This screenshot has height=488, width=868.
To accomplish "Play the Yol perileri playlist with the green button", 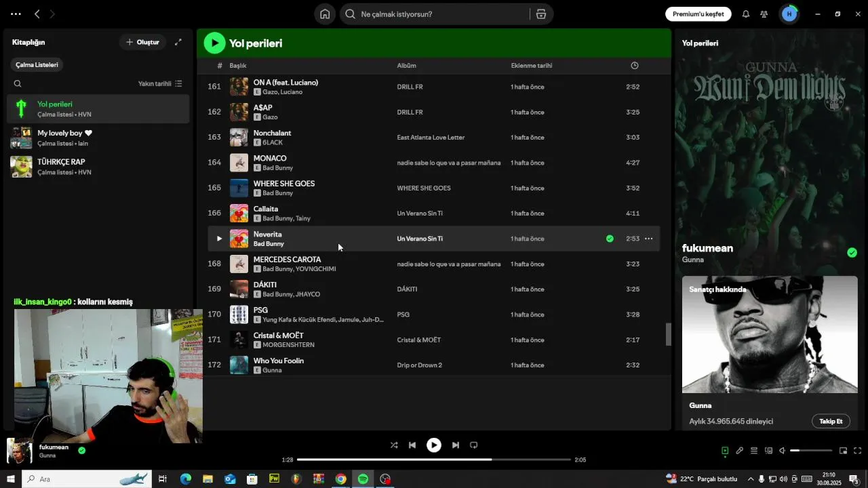I will (x=214, y=43).
